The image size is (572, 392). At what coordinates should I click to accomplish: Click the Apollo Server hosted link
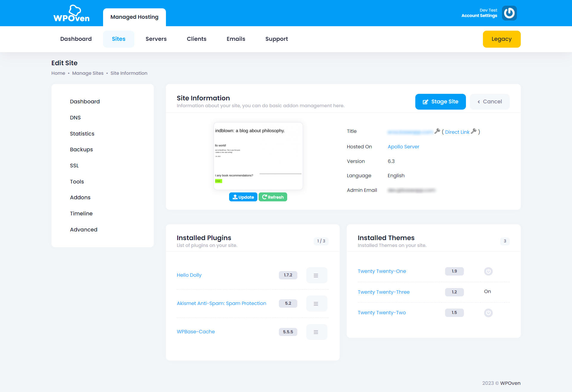[x=404, y=147]
